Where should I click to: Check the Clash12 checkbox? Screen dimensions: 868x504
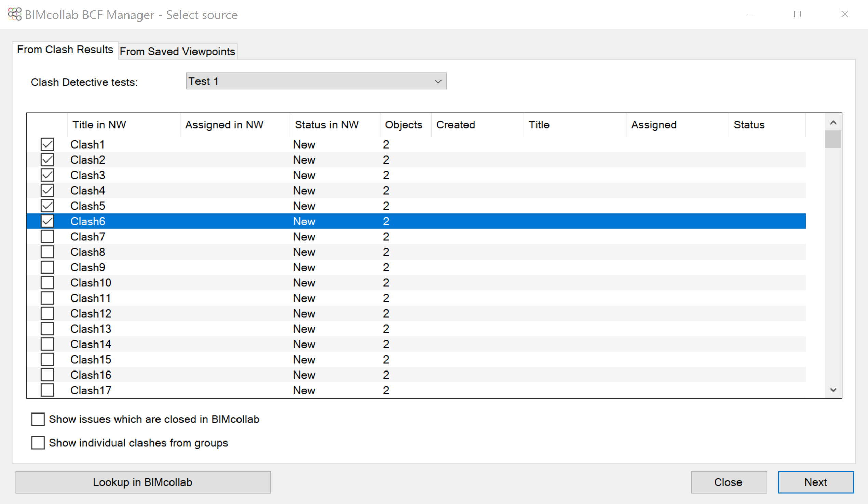47,313
